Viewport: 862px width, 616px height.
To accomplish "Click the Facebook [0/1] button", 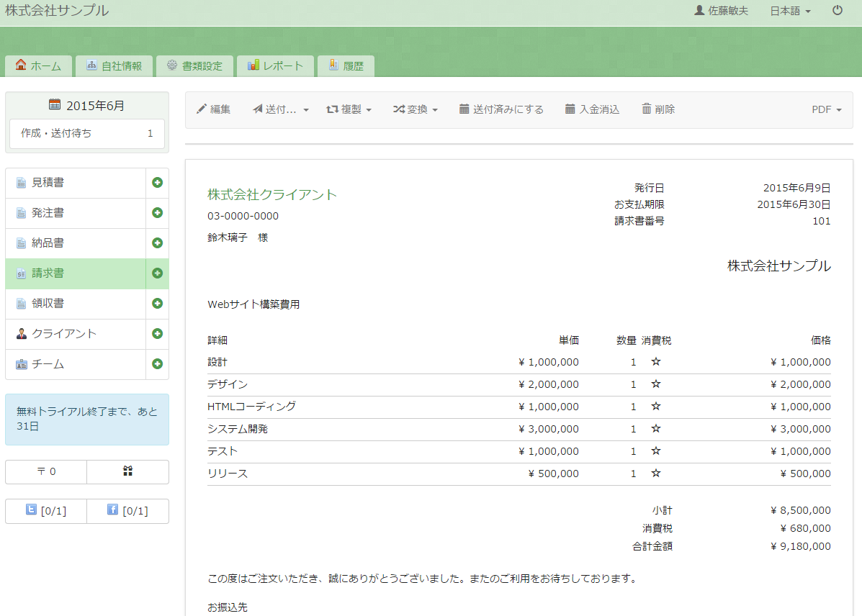I will (127, 511).
